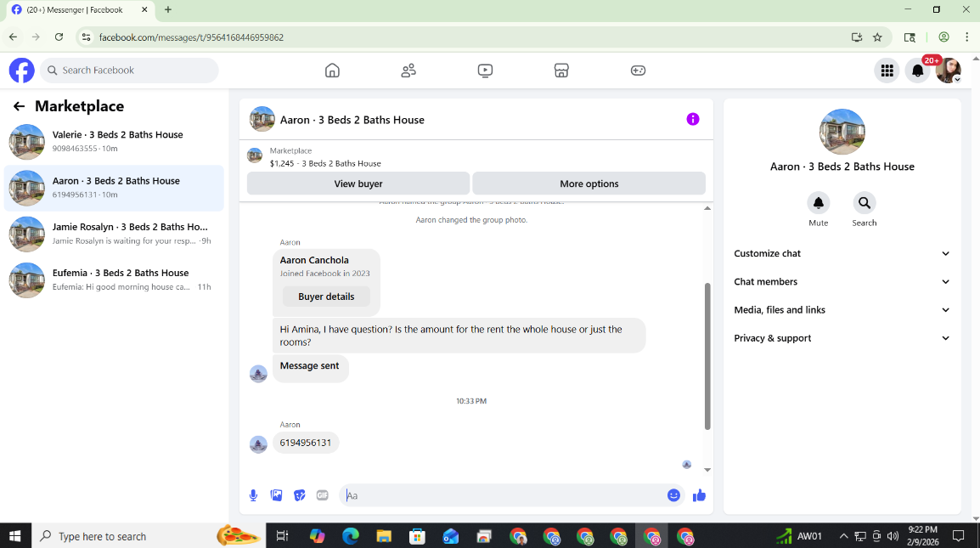
Task: Click the Aa message input field
Action: (x=503, y=495)
